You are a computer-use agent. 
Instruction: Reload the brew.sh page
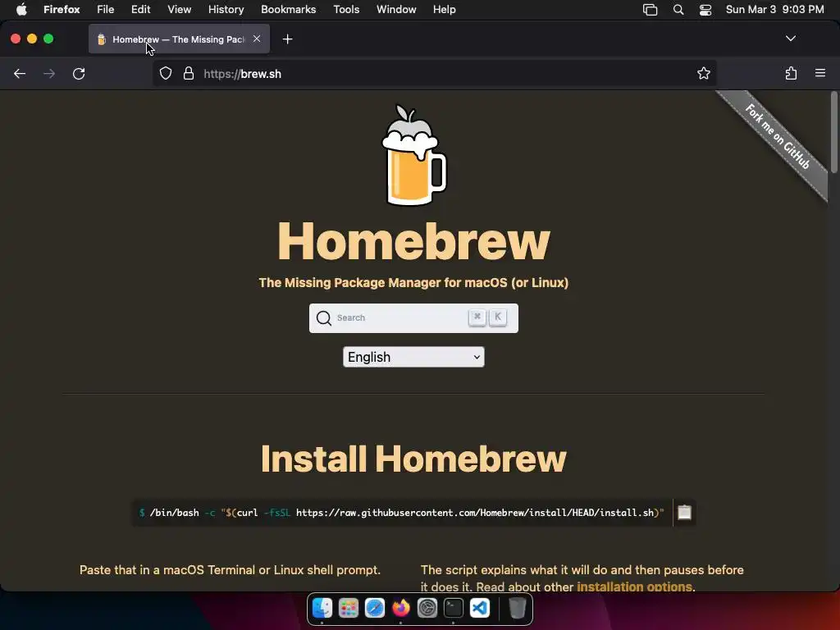(79, 73)
